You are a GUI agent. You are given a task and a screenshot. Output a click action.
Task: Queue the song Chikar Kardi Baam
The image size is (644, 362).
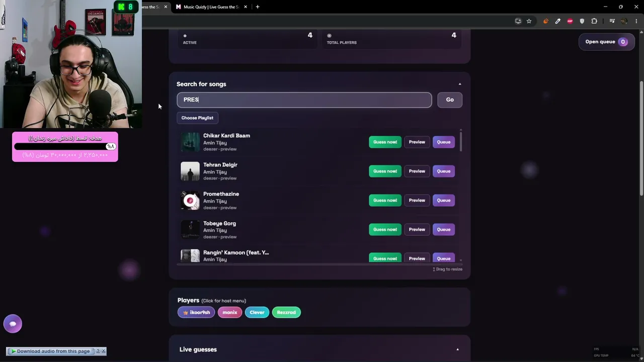(444, 142)
